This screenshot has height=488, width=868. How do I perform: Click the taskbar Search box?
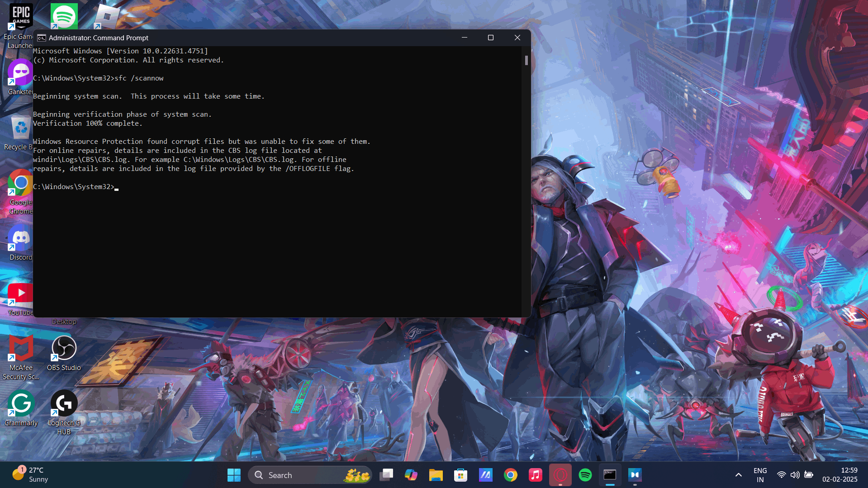click(310, 475)
